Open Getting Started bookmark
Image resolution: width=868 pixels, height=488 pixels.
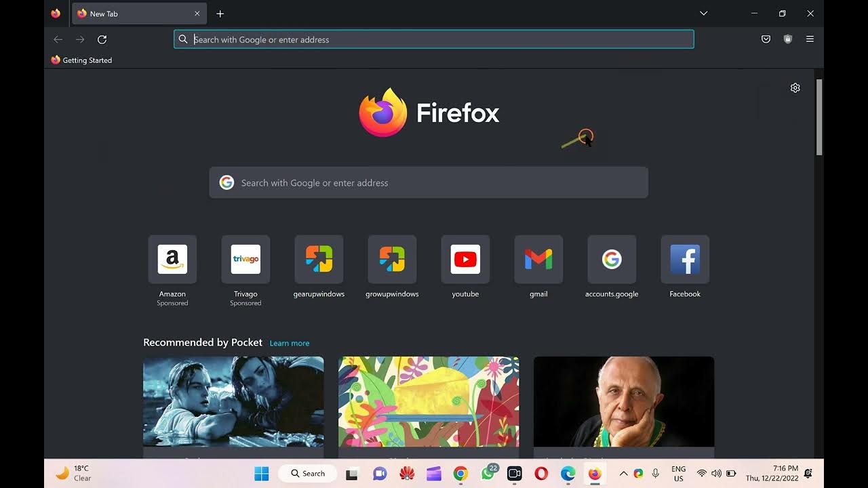(x=81, y=60)
